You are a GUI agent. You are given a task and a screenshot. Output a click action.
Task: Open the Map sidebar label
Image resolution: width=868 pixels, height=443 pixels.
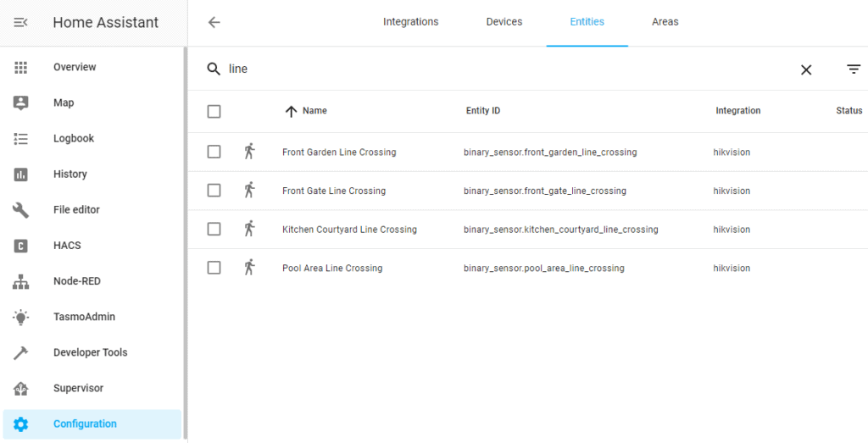(64, 102)
